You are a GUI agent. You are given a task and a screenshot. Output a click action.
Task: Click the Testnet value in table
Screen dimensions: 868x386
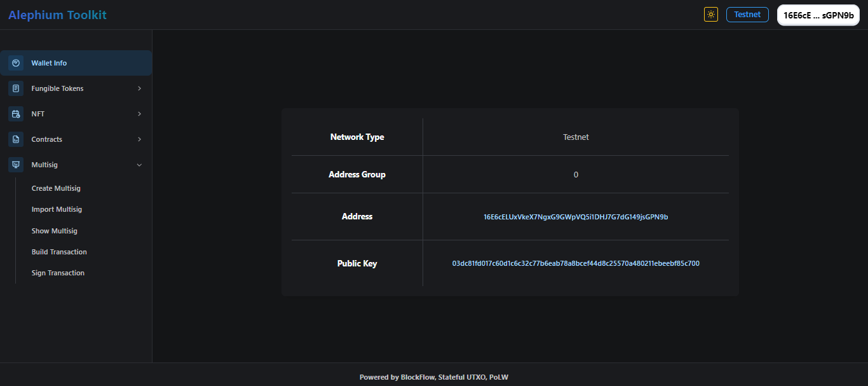click(x=576, y=137)
